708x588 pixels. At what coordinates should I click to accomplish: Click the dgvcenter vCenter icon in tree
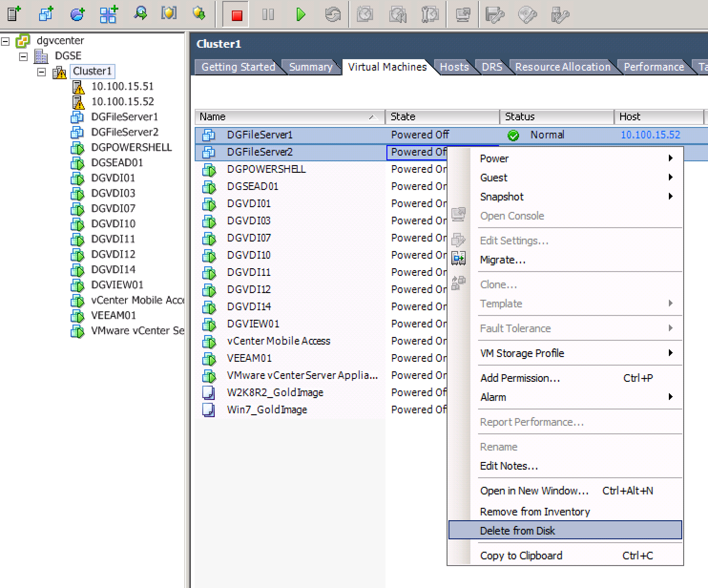pos(23,41)
